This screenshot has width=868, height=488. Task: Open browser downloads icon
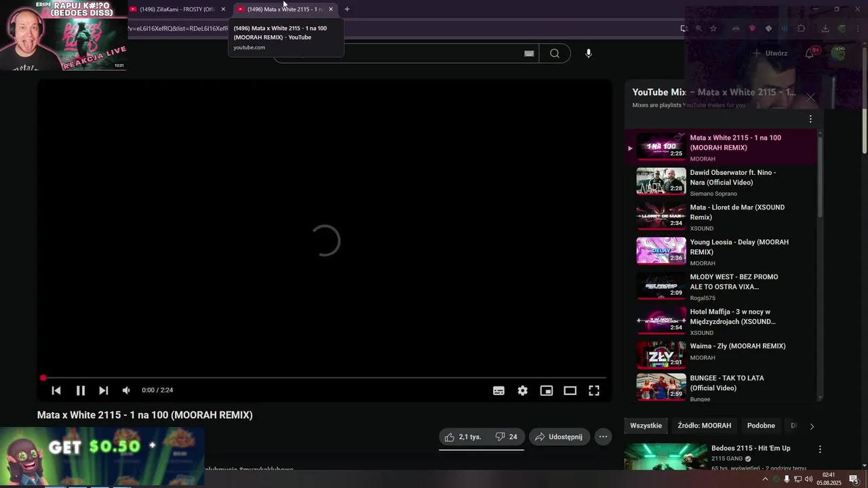point(825,28)
